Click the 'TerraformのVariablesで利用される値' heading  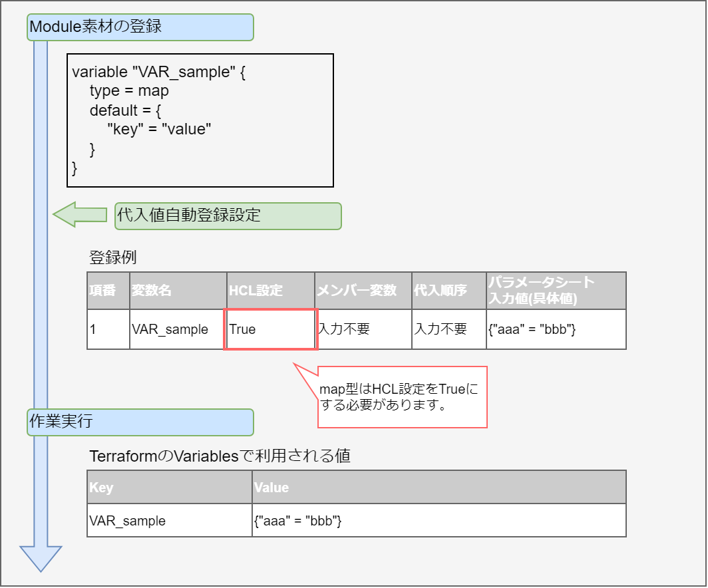220,456
